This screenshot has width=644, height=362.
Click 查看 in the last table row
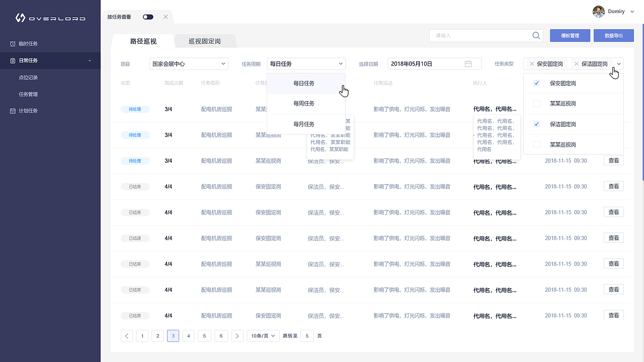point(614,315)
